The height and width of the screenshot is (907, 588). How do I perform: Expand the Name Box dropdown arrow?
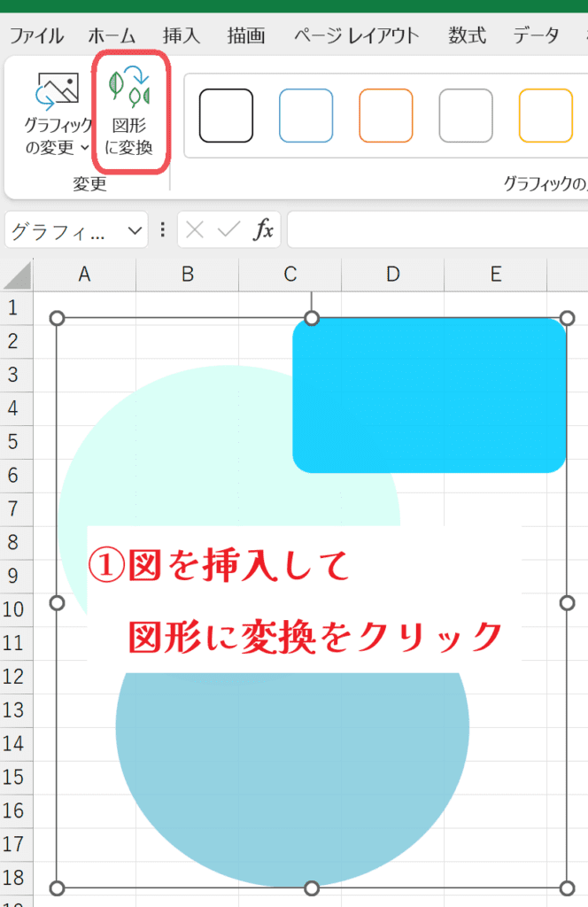(135, 230)
